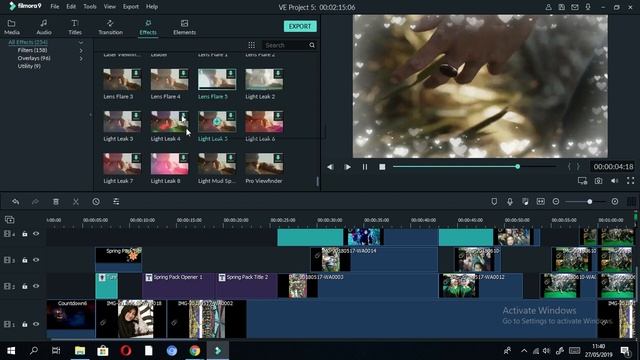Click the Redo arrow in timeline toolbar
640x360 pixels.
[36, 202]
